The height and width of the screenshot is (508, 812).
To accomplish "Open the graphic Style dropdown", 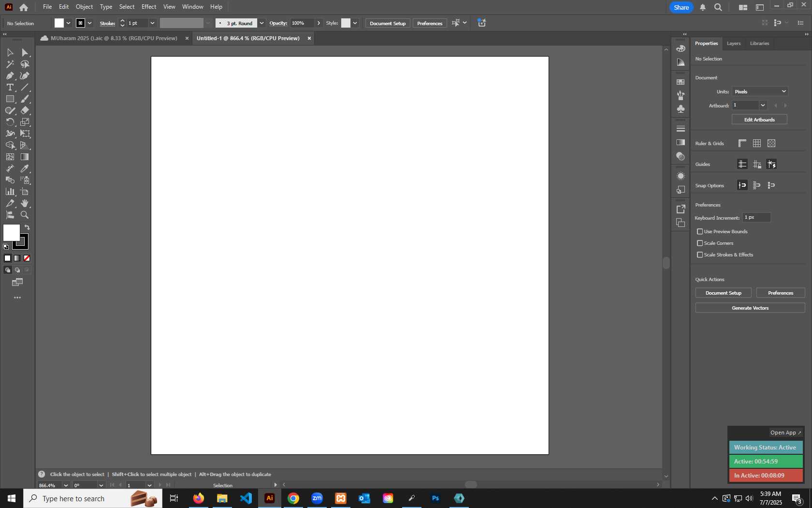I will click(x=355, y=23).
